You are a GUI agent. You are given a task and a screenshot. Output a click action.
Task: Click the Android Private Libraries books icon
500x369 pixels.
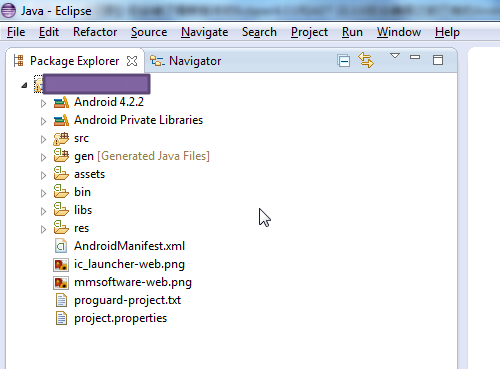coord(61,120)
